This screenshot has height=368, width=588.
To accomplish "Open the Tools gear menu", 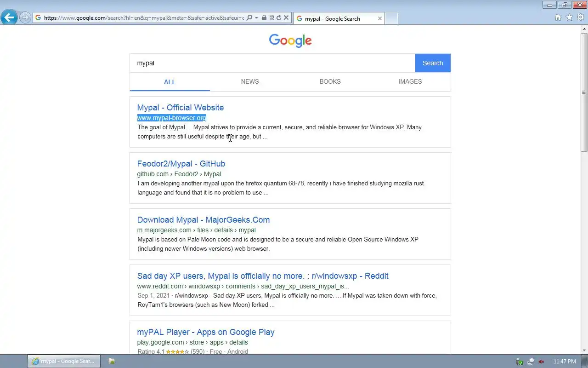I will click(x=581, y=17).
